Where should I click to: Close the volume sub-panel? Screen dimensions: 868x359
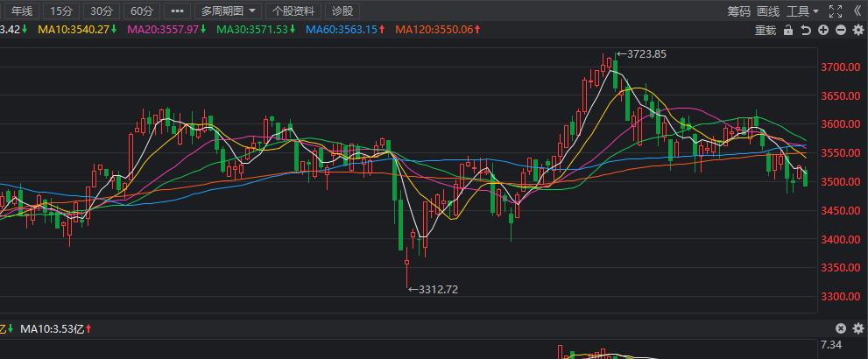[x=841, y=328]
